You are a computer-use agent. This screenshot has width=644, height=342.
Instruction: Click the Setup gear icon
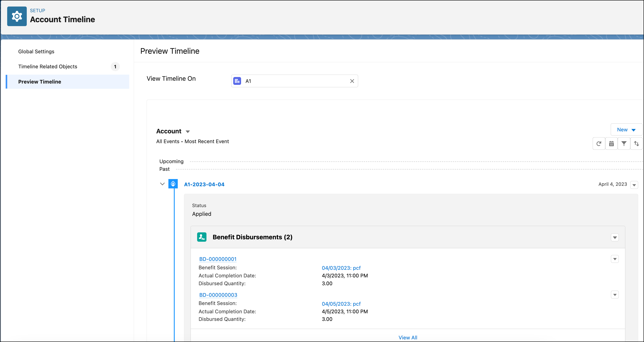coord(17,16)
